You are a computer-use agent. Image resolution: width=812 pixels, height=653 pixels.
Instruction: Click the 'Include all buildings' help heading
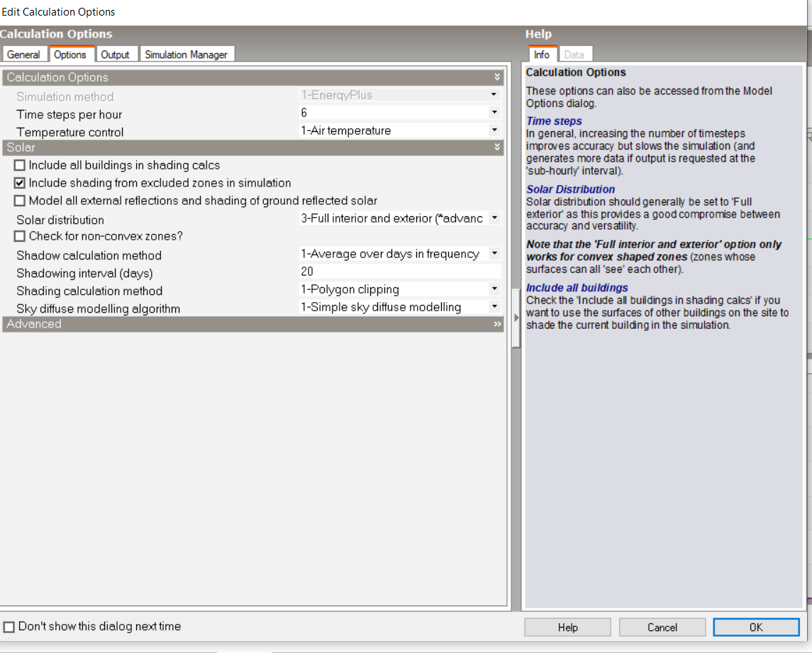click(577, 288)
